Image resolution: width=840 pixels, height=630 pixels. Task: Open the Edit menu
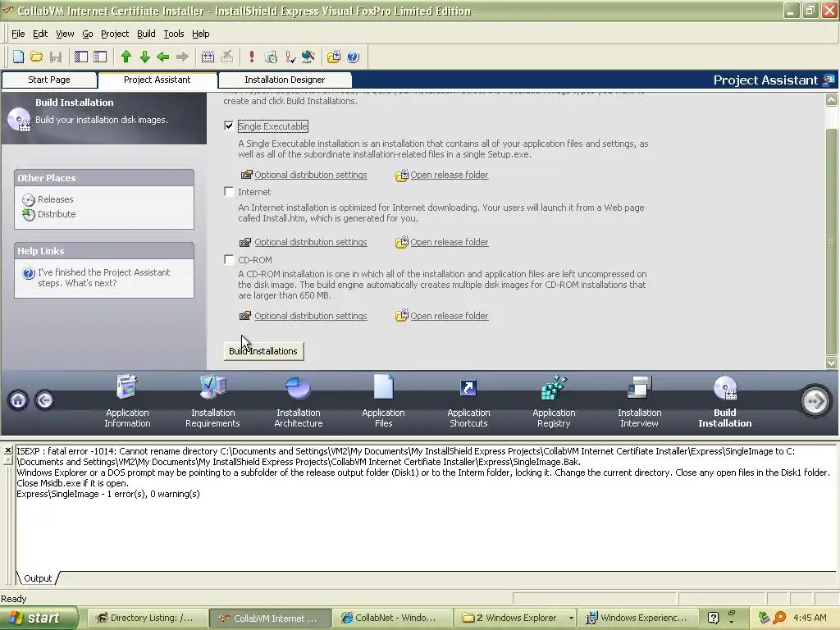tap(40, 34)
